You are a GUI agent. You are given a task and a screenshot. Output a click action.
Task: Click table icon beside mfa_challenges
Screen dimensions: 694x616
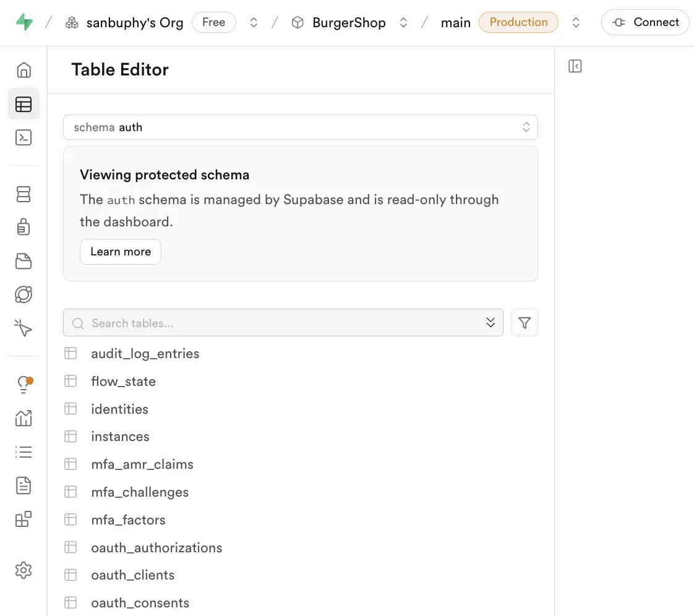click(71, 492)
